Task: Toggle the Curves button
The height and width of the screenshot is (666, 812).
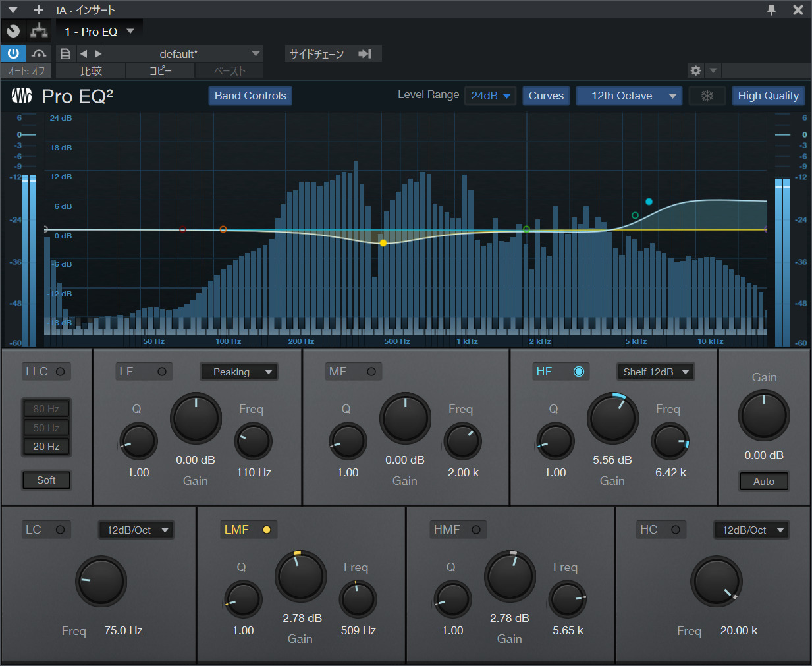Action: [x=546, y=96]
